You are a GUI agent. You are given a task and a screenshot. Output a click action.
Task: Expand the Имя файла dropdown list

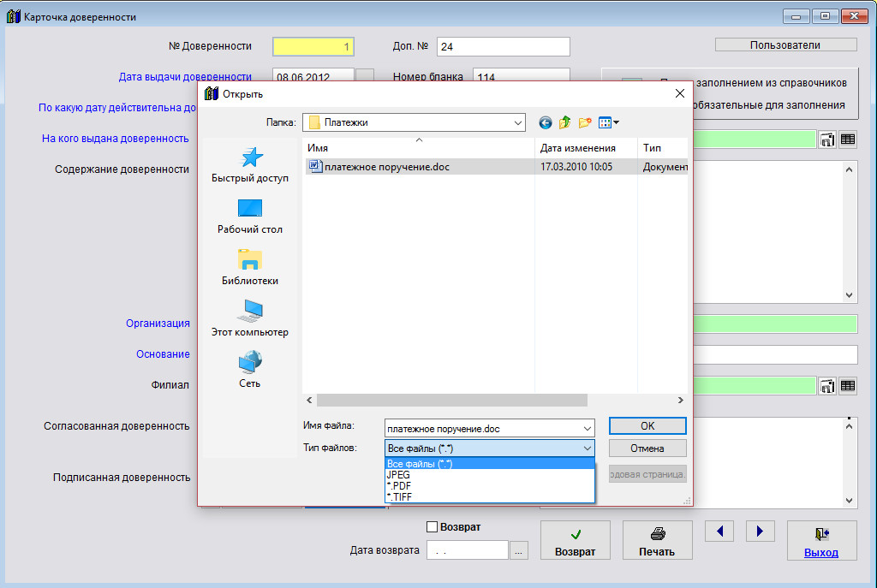[x=587, y=427]
